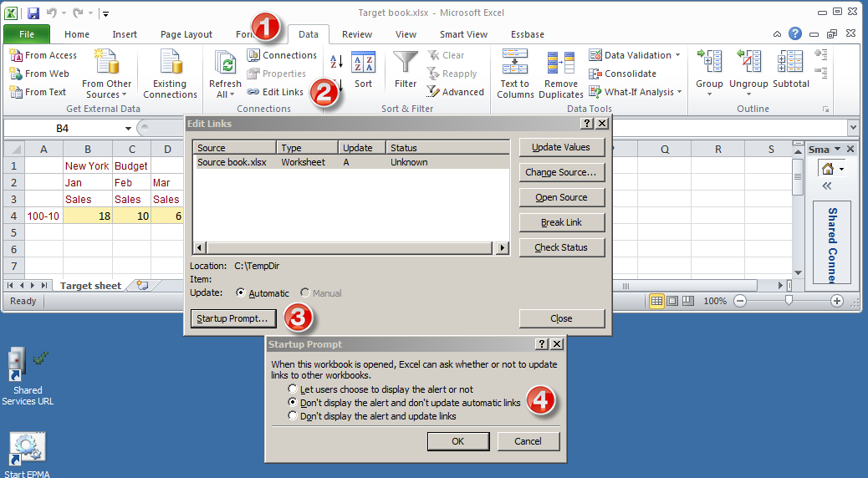The width and height of the screenshot is (868, 478).
Task: Click the Target sheet worksheet tab
Action: click(x=91, y=286)
